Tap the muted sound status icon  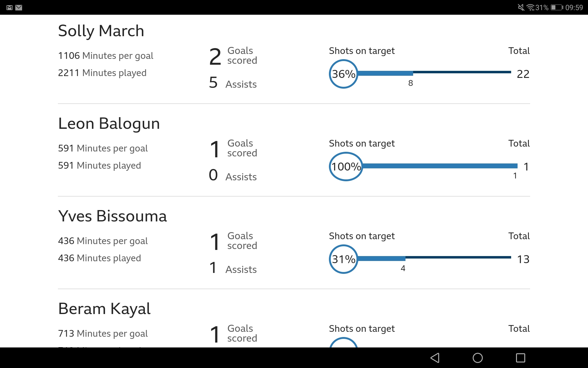pyautogui.click(x=521, y=7)
